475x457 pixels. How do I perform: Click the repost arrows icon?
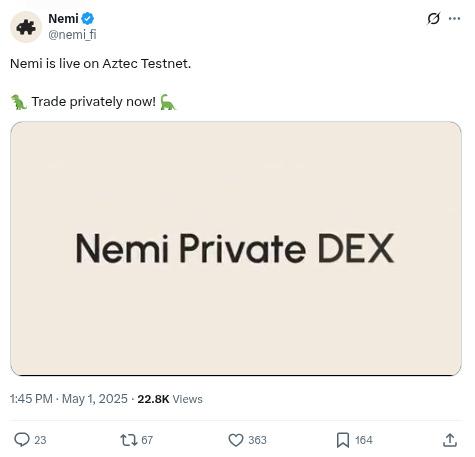tap(129, 440)
